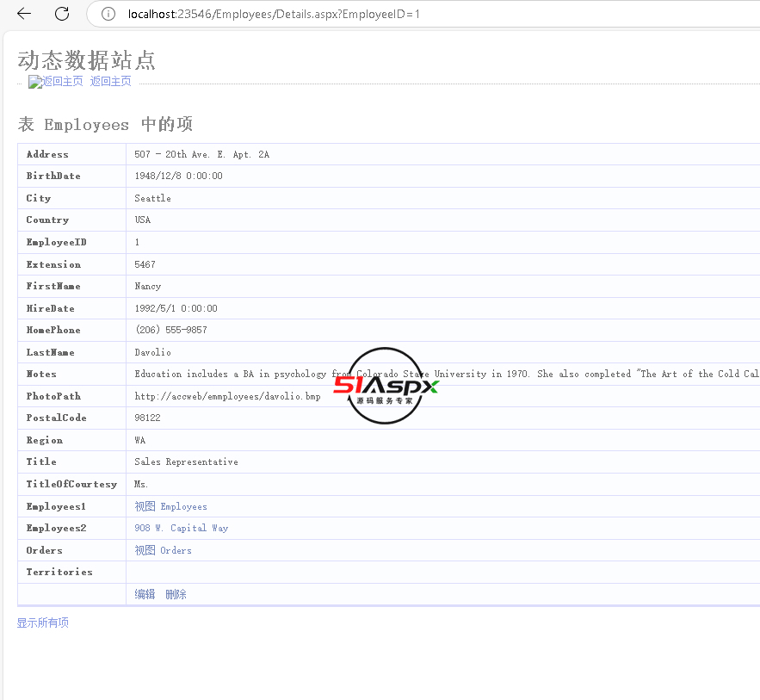Open the 908 W. Capital Way link
The image size is (760, 700).
182,528
